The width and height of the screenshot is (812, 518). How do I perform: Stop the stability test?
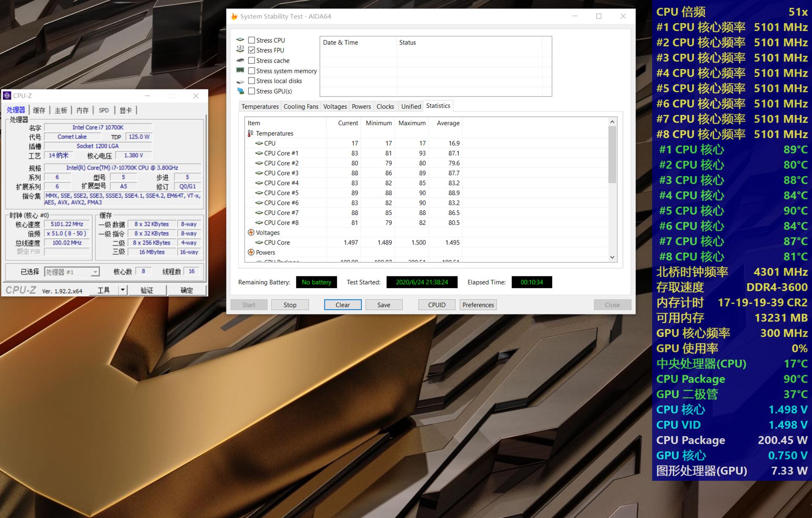tap(290, 305)
